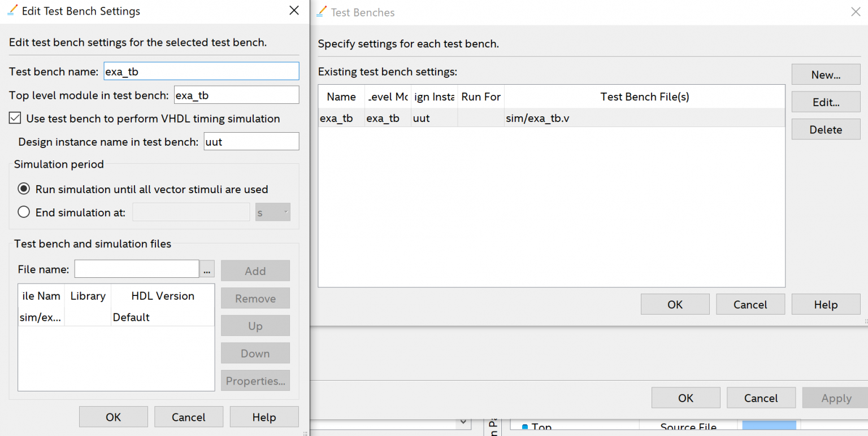Toggle VHDL timing simulation checkbox
Image resolution: width=868 pixels, height=436 pixels.
[15, 119]
